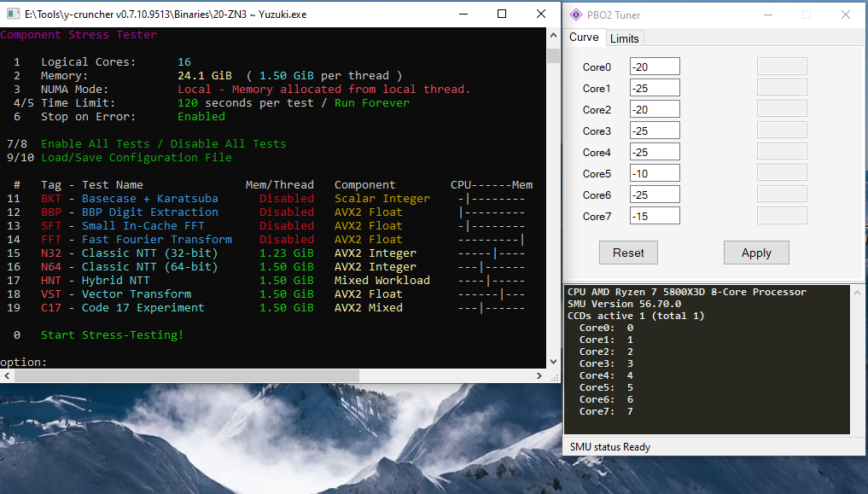Click the PBO2 Tuner title bar icon
The height and width of the screenshot is (494, 868).
coord(576,15)
